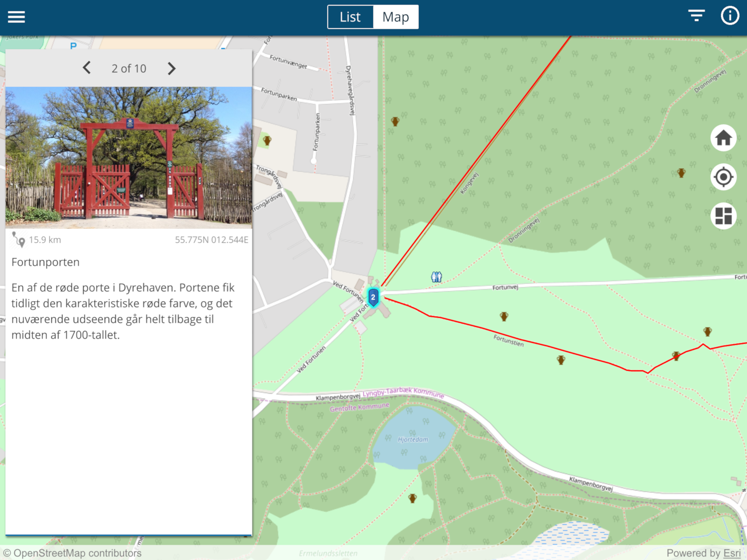The width and height of the screenshot is (747, 560).
Task: Click the amphora marker south of Hjortedam
Action: (x=412, y=498)
